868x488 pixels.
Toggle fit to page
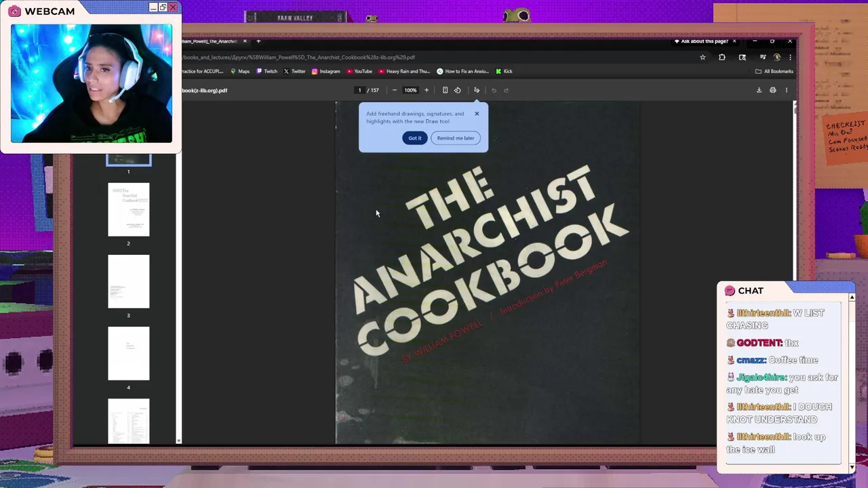pyautogui.click(x=445, y=90)
